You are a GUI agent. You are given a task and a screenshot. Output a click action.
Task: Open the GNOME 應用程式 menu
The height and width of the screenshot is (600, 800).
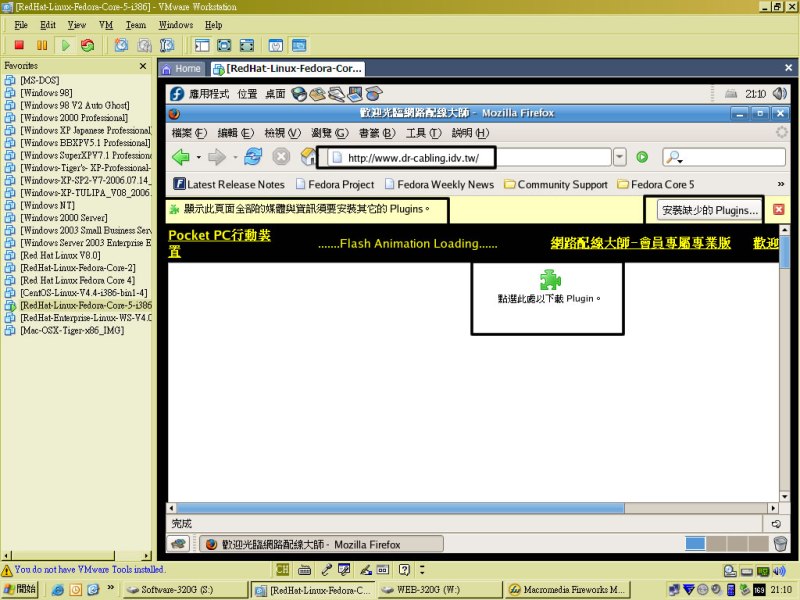coord(209,94)
